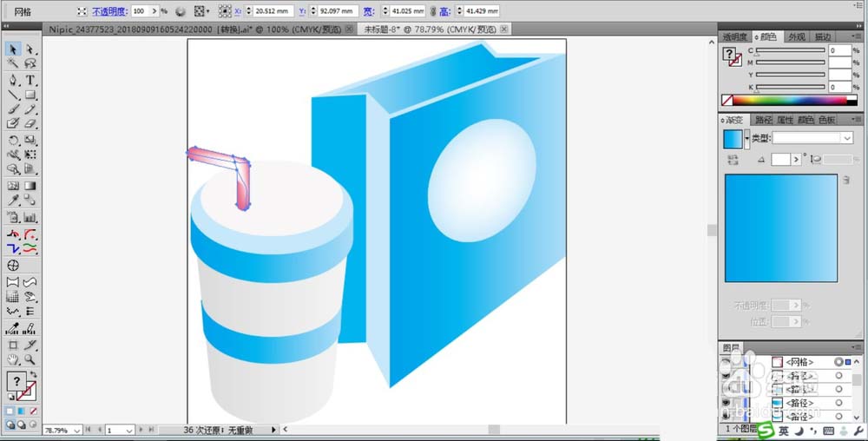The image size is (868, 441).
Task: Select the Selection (black arrow) tool
Action: pyautogui.click(x=13, y=49)
